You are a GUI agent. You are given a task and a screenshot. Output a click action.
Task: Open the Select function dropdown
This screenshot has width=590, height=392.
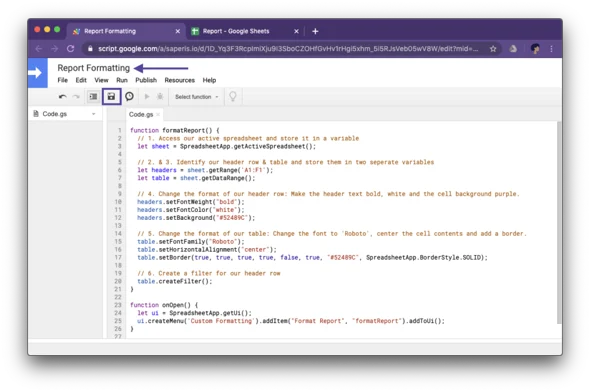[x=196, y=97]
